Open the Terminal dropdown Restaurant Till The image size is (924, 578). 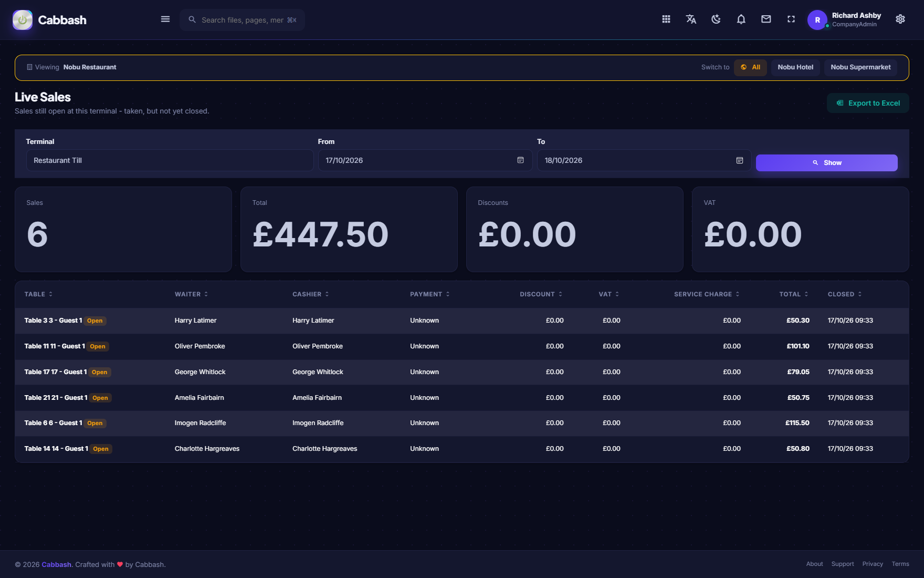pos(170,160)
